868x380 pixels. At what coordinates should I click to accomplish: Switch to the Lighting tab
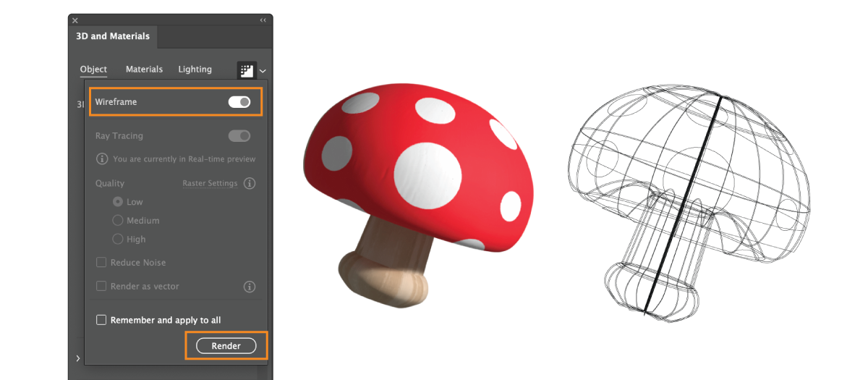[195, 69]
